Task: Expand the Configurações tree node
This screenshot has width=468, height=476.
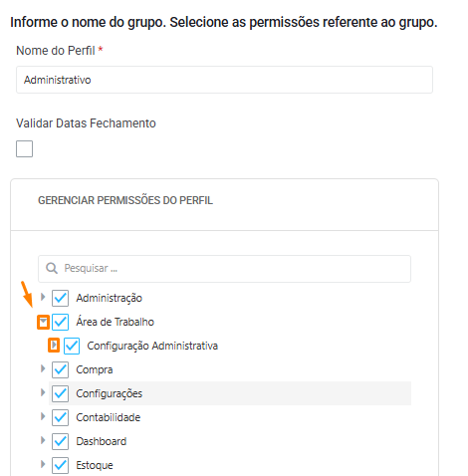Action: 43,392
